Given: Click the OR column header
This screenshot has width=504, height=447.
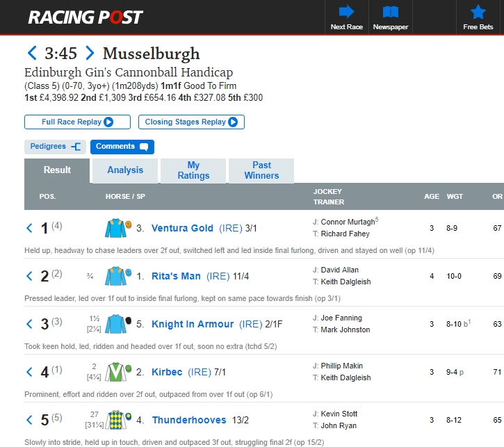Looking at the screenshot, I should click(497, 196).
